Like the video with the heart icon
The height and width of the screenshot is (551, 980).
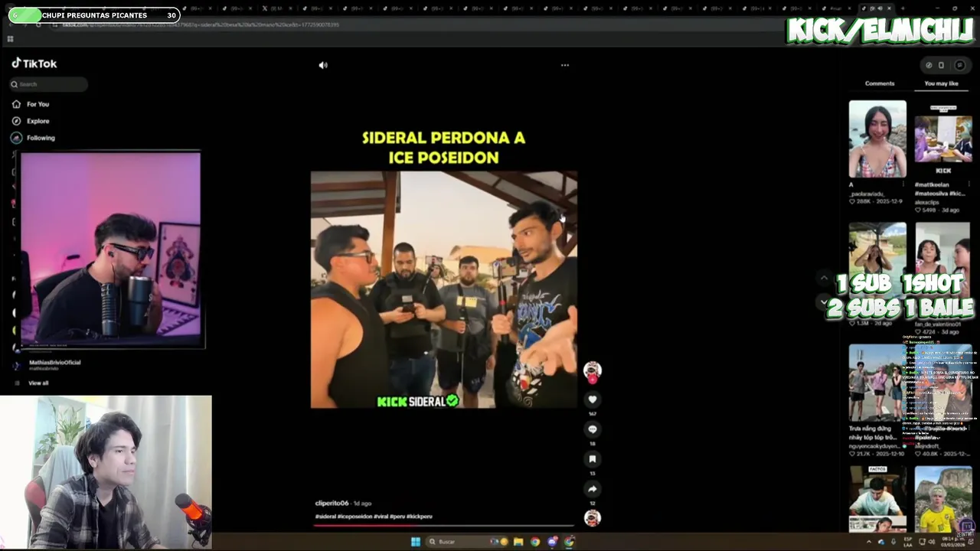(x=593, y=399)
